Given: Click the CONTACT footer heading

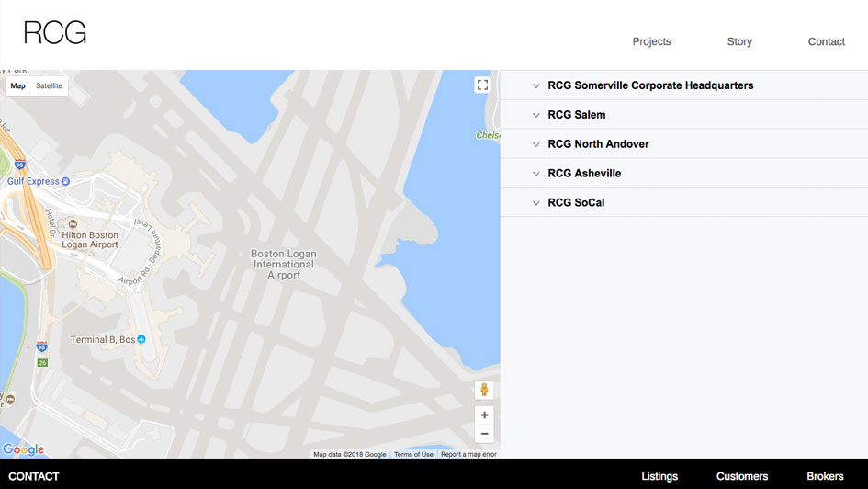Looking at the screenshot, I should pos(34,476).
